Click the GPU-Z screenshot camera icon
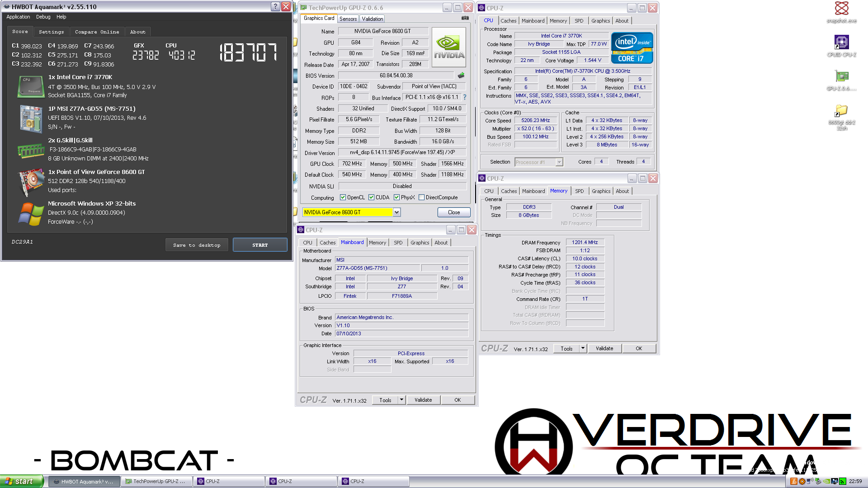The height and width of the screenshot is (488, 868). [x=465, y=18]
